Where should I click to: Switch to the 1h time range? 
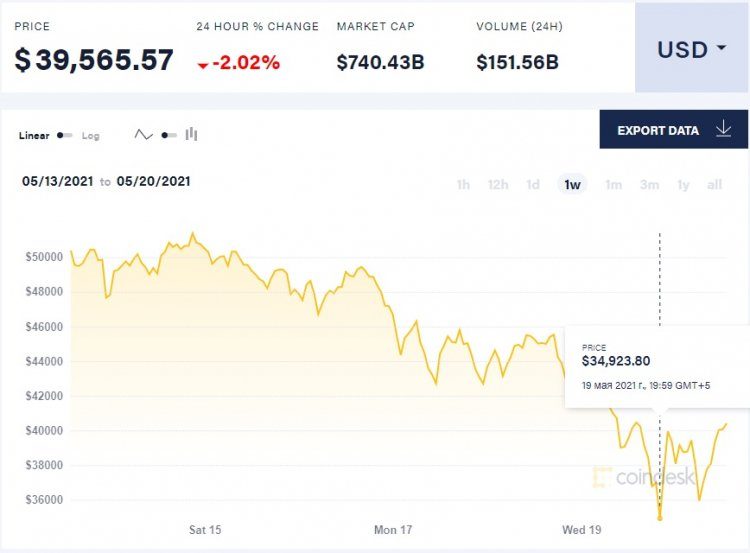click(x=463, y=185)
